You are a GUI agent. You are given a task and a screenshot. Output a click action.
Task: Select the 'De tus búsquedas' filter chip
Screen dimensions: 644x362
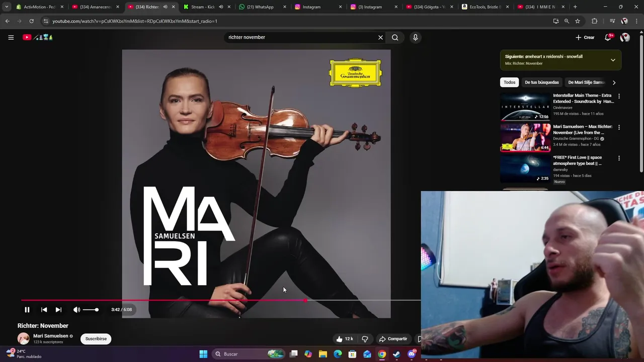coord(542,82)
